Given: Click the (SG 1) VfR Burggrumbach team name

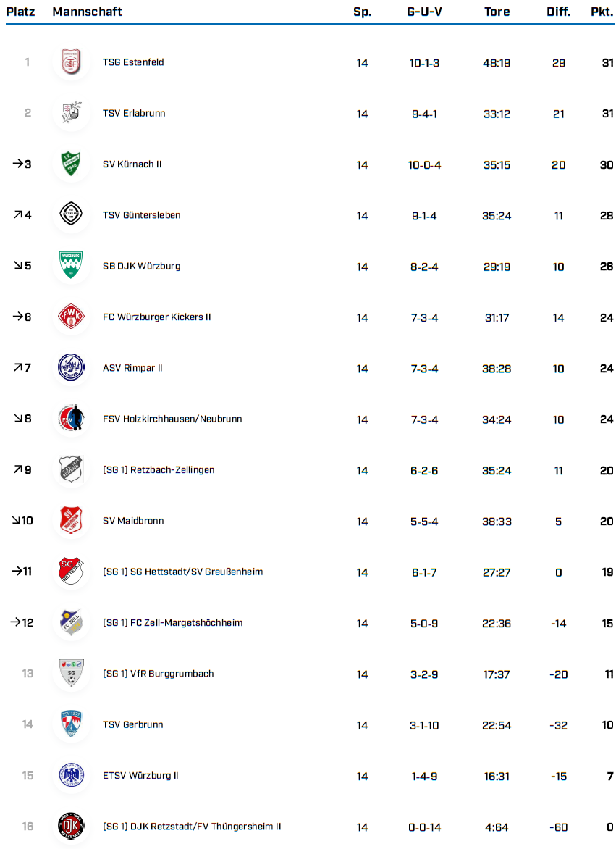Looking at the screenshot, I should (x=159, y=674).
